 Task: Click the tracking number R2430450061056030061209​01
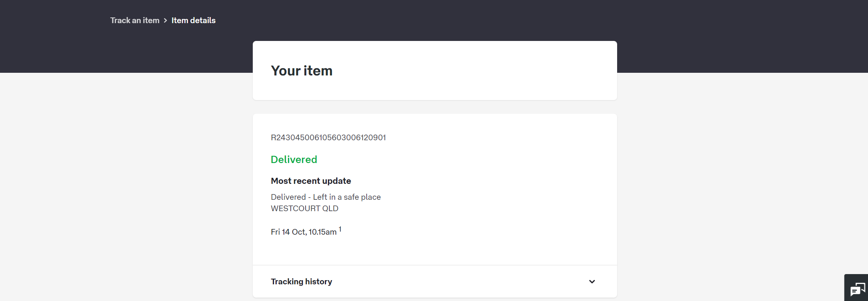pyautogui.click(x=328, y=138)
